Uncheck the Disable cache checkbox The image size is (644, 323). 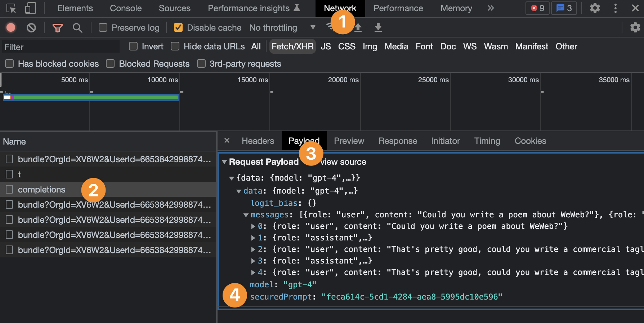[178, 27]
